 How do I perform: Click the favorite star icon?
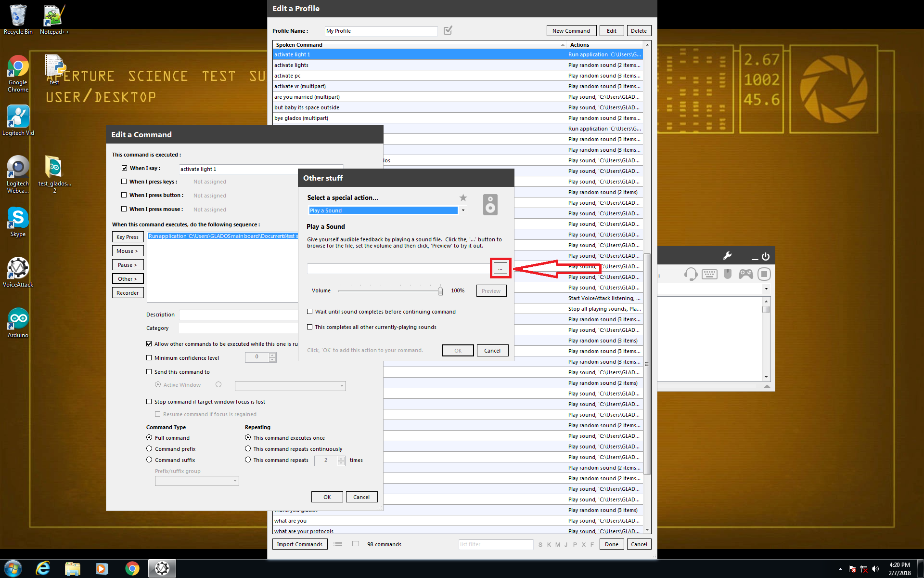[x=463, y=197]
